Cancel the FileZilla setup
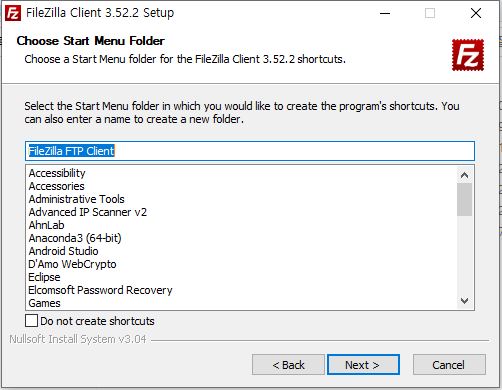 (449, 365)
